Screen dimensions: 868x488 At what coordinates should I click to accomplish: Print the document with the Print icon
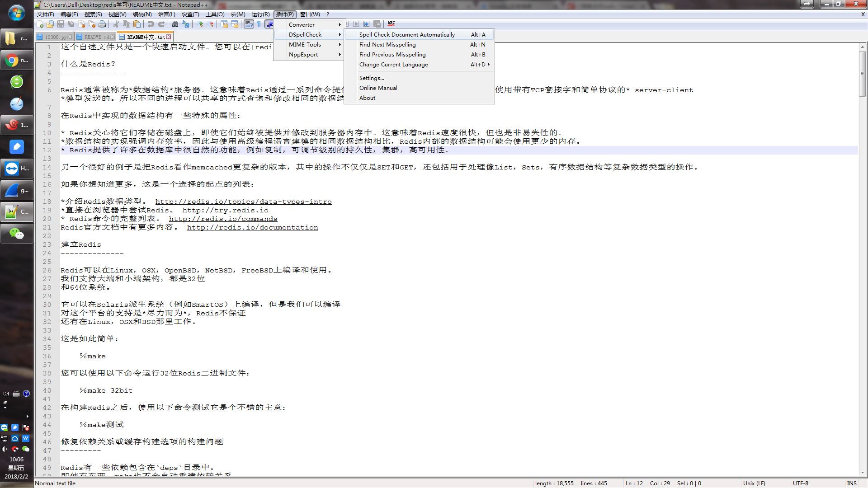(102, 24)
